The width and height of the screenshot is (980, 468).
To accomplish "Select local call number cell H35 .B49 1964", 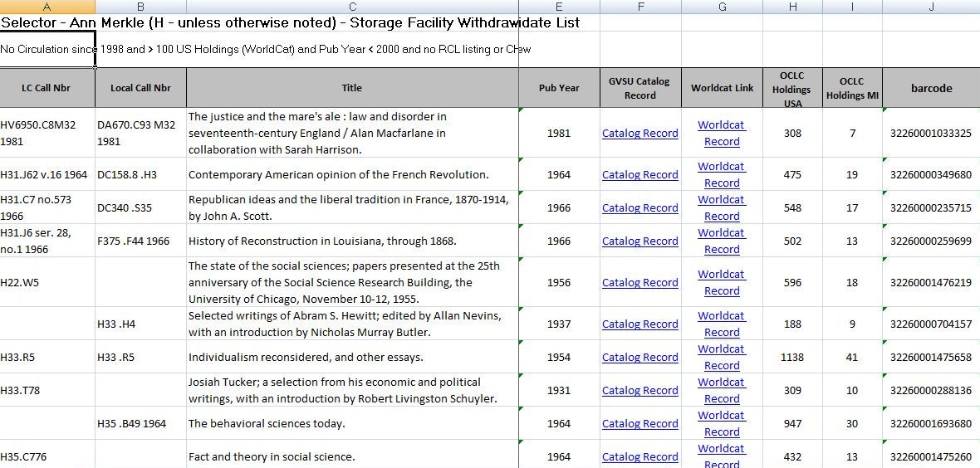I will [140, 424].
